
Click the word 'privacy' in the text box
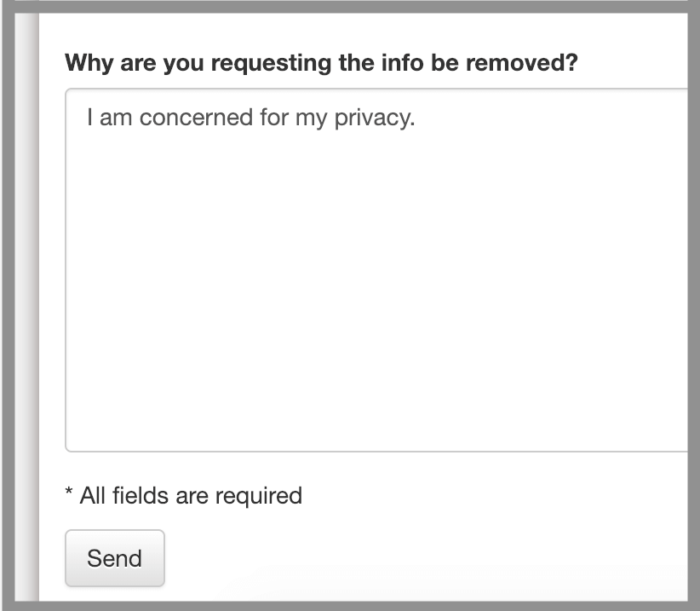tap(371, 117)
